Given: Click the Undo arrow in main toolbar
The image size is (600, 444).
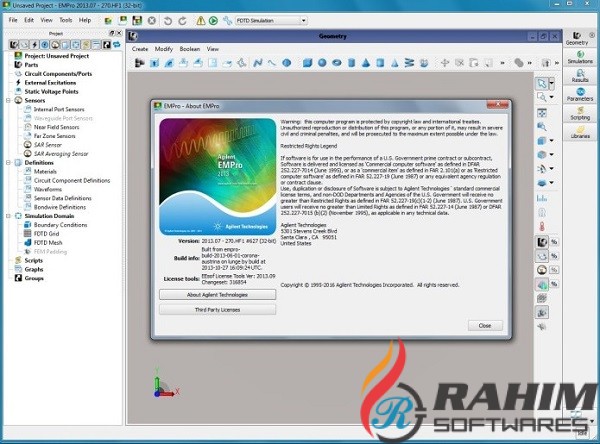Looking at the screenshot, I should point(168,21).
